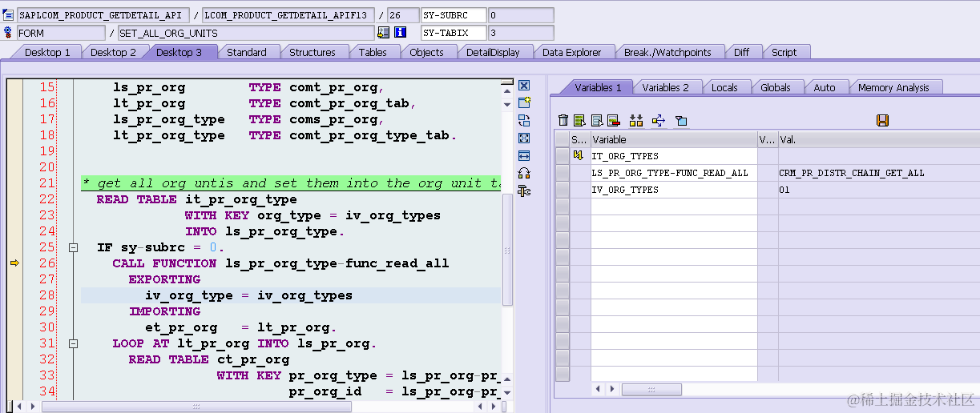Close the source code tool
Image resolution: width=980 pixels, height=413 pixels.
pyautogui.click(x=524, y=86)
